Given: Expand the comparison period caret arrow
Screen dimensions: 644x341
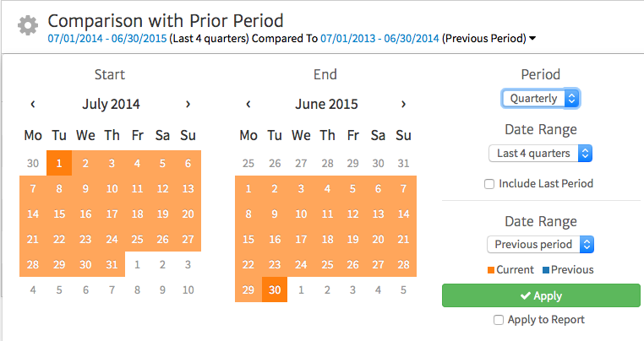Looking at the screenshot, I should [532, 39].
